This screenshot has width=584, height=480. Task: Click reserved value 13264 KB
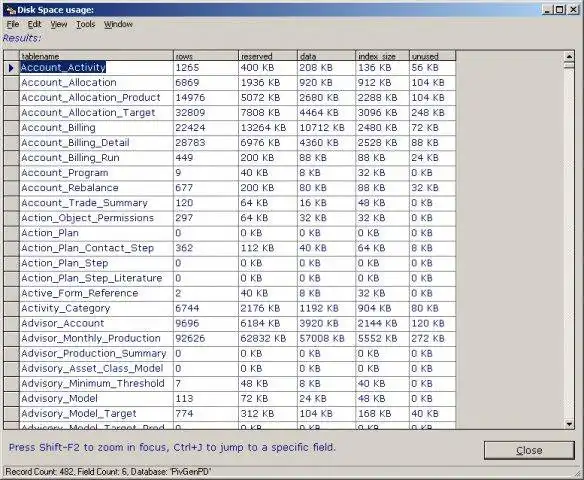pyautogui.click(x=263, y=128)
